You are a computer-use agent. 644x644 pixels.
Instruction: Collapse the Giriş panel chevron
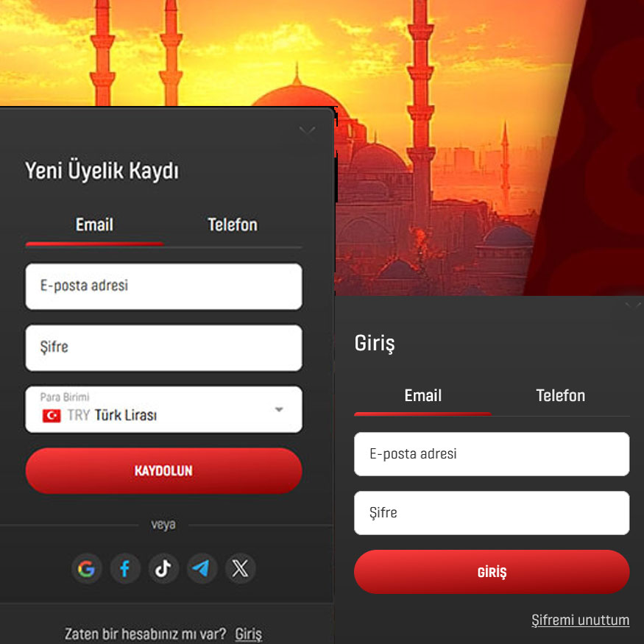[x=632, y=305]
